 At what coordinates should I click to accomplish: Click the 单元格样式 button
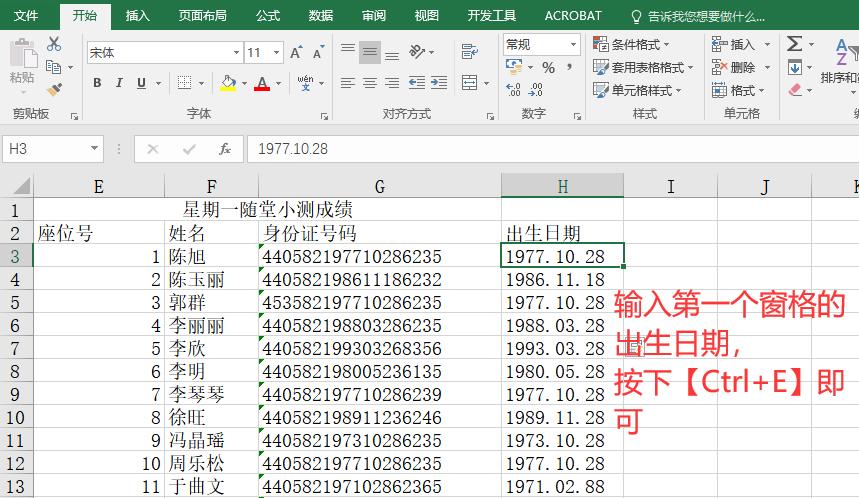point(637,90)
